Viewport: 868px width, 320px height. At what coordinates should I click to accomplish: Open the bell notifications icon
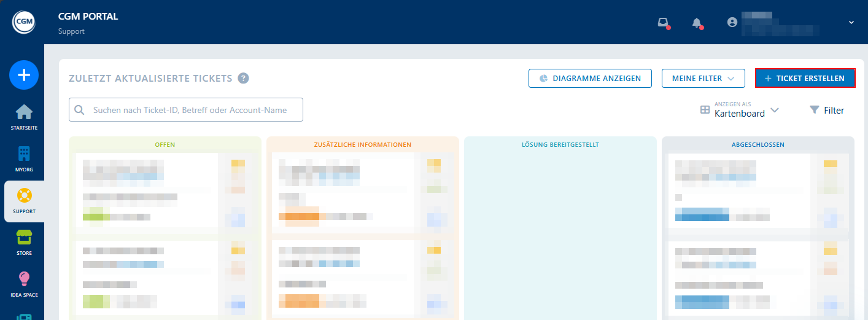[x=697, y=23]
